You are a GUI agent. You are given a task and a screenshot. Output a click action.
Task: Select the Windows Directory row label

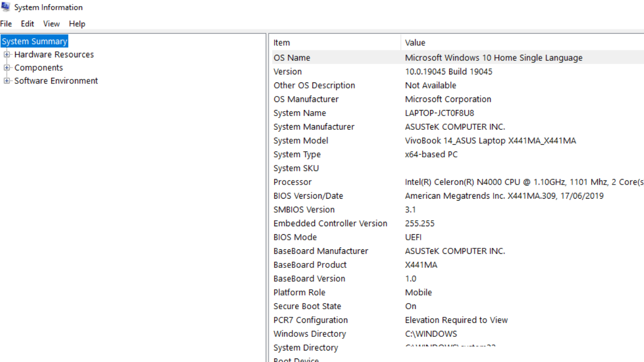pyautogui.click(x=310, y=334)
